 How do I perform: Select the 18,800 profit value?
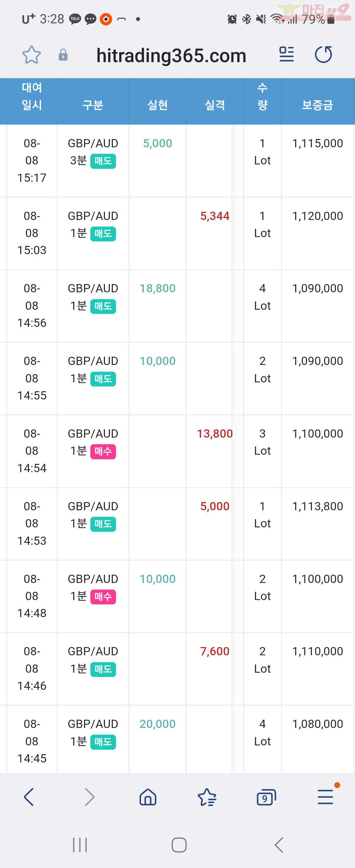click(157, 288)
